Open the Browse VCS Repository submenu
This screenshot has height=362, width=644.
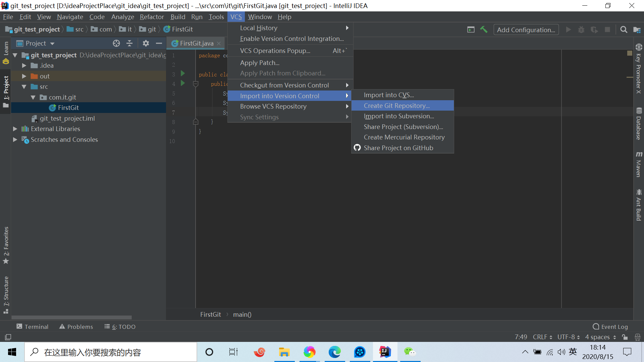(289, 106)
